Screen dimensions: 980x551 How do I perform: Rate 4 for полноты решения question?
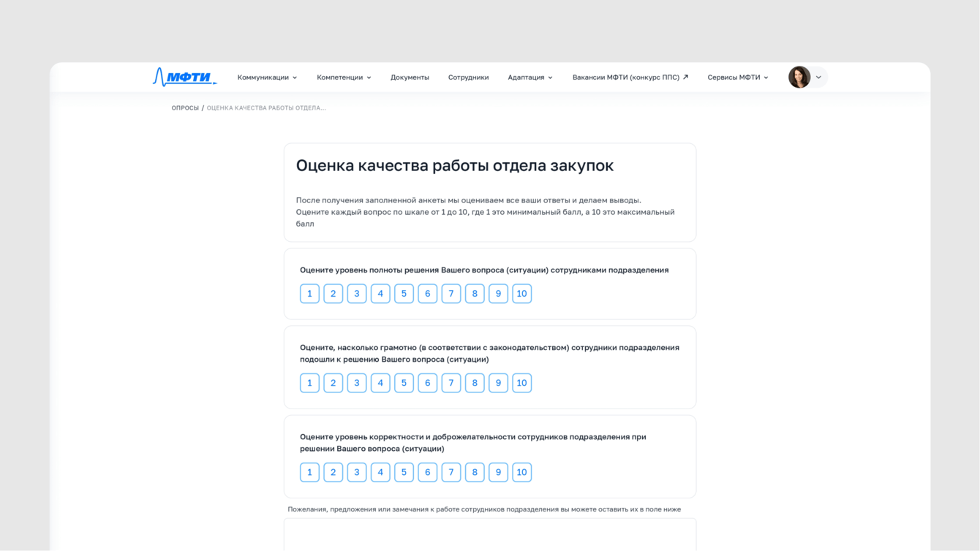point(380,294)
